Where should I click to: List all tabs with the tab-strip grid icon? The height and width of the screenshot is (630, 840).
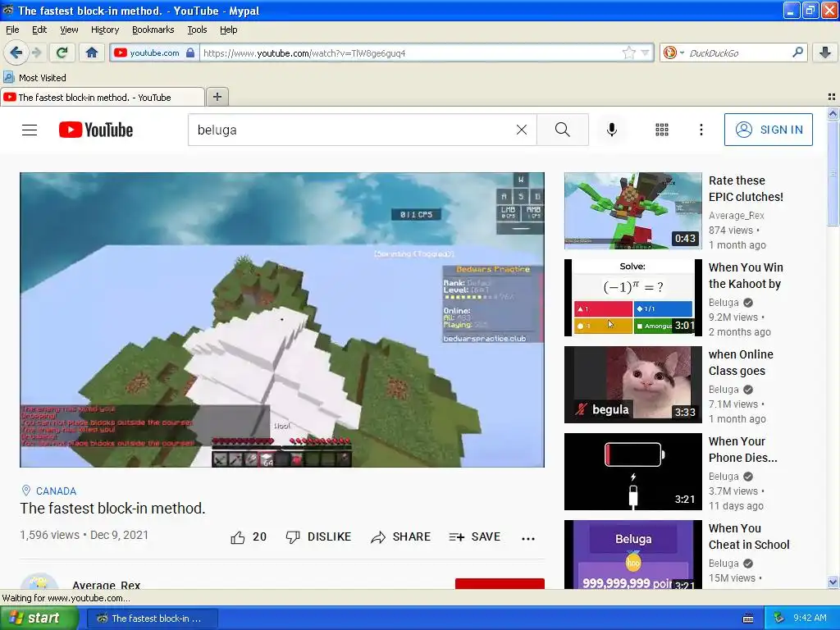(x=832, y=97)
